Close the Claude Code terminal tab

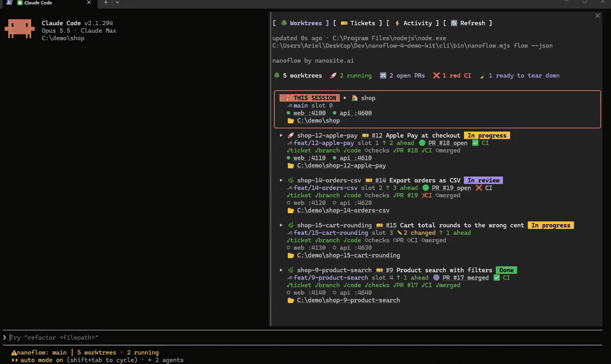pyautogui.click(x=89, y=3)
